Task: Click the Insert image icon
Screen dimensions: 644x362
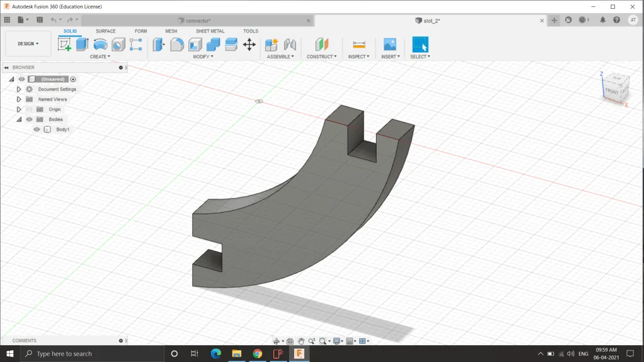Action: 390,44
